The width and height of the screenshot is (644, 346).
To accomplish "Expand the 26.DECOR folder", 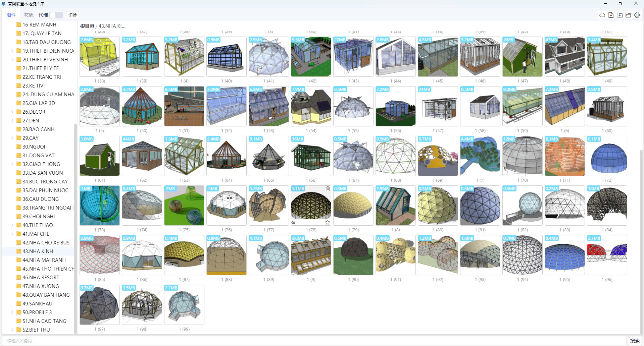I will [x=12, y=112].
